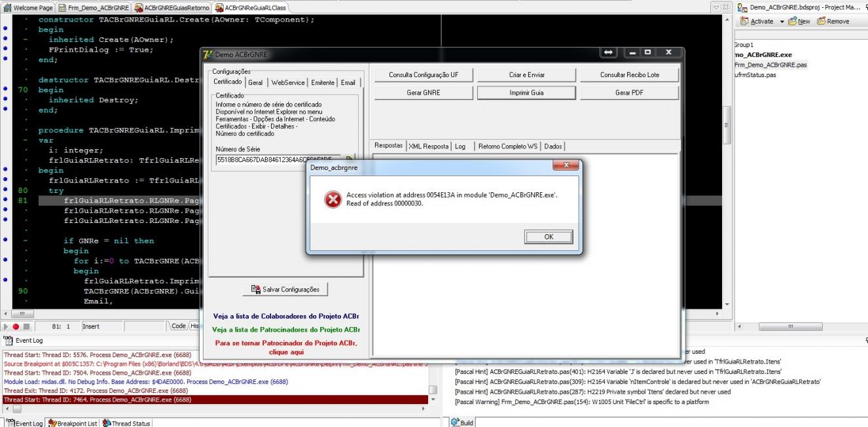Open the Email configuration tab
868x427 pixels.
[348, 82]
